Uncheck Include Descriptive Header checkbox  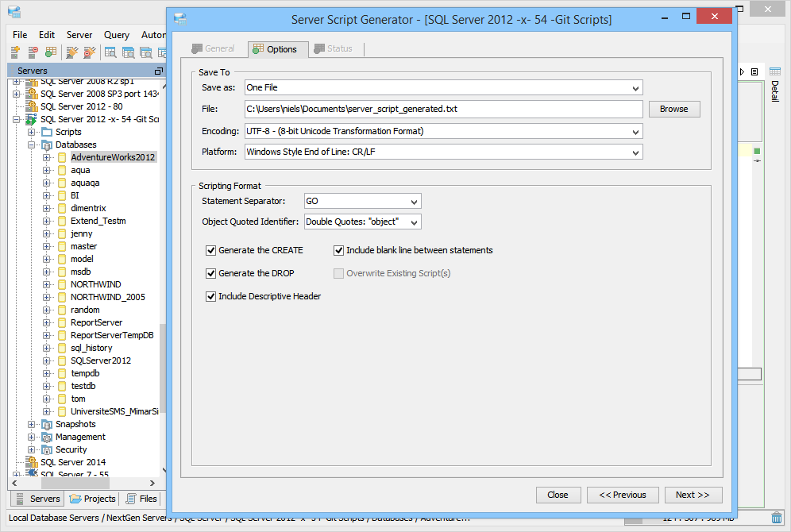pyautogui.click(x=211, y=296)
